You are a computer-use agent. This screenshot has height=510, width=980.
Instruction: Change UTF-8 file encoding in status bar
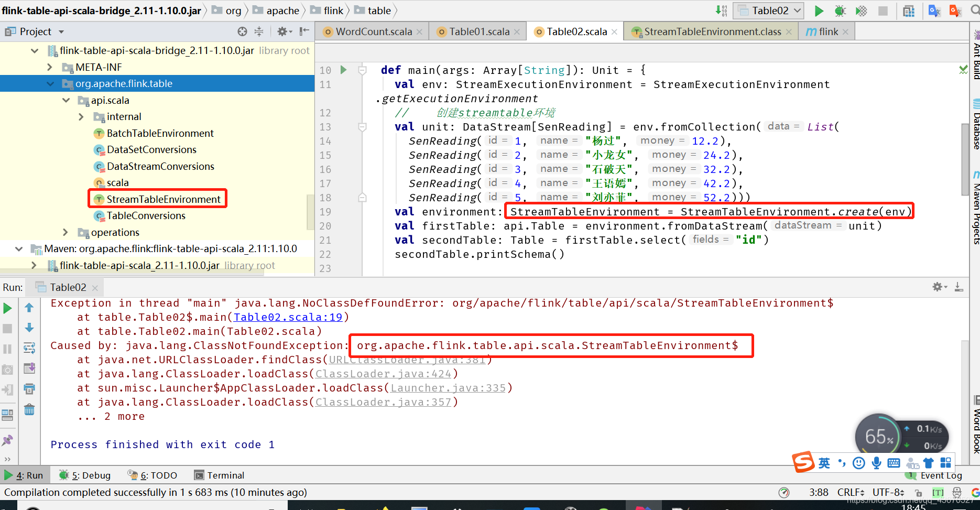point(888,492)
